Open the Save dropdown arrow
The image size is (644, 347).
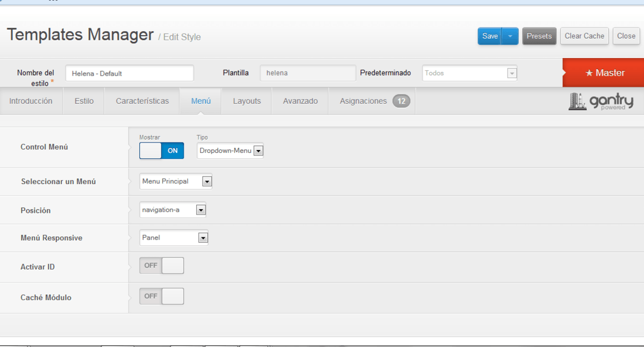click(x=510, y=36)
